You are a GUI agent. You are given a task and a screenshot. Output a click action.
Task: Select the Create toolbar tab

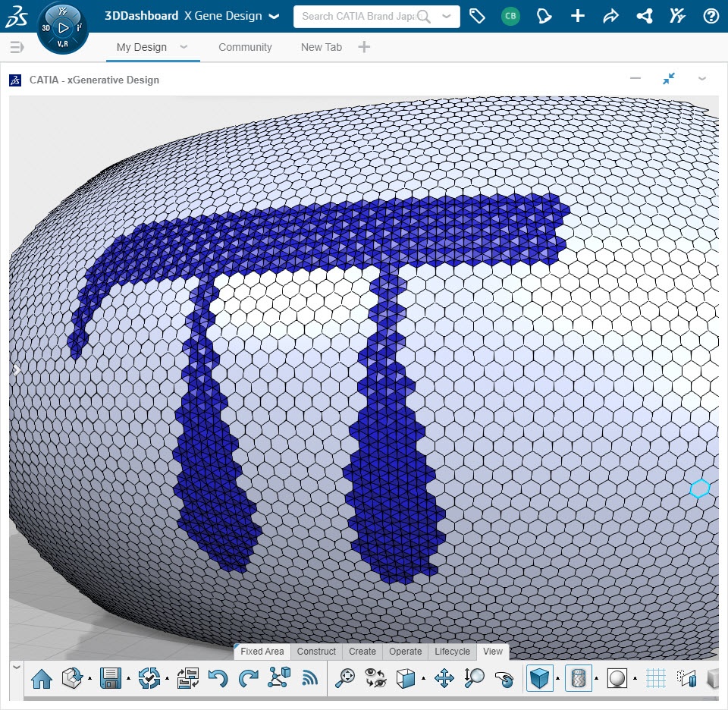362,652
